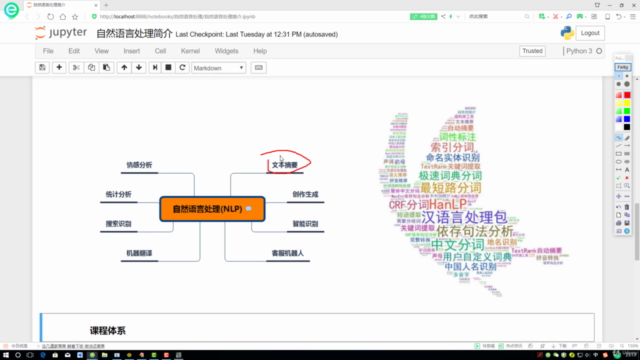The image size is (640, 360).
Task: Run the current cell with the toolbar icon
Action: click(x=155, y=68)
